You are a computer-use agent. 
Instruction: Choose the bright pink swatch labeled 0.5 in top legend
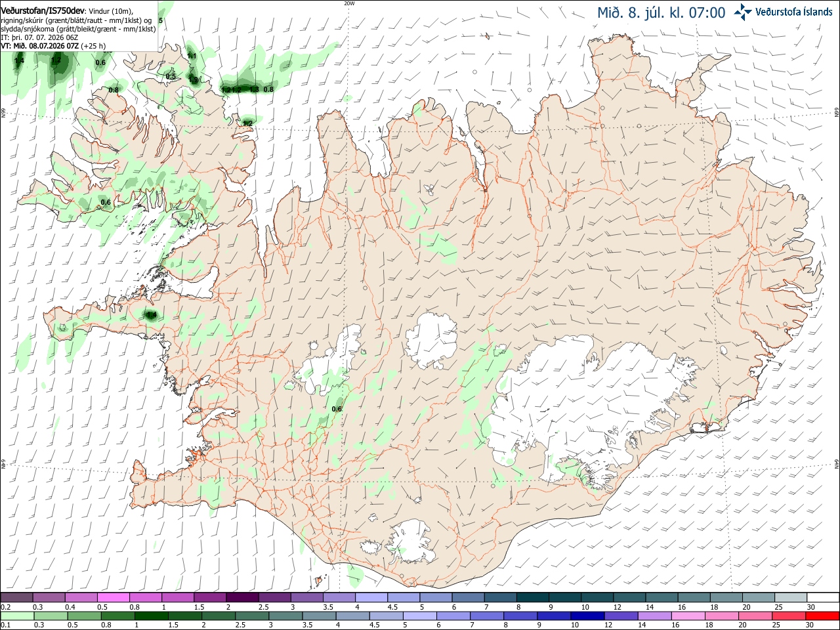pyautogui.click(x=113, y=597)
